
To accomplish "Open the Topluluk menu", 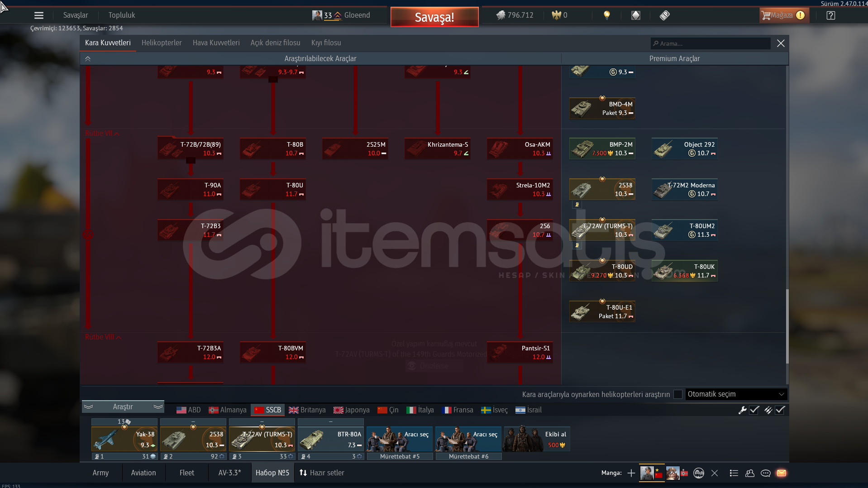I will (x=122, y=15).
